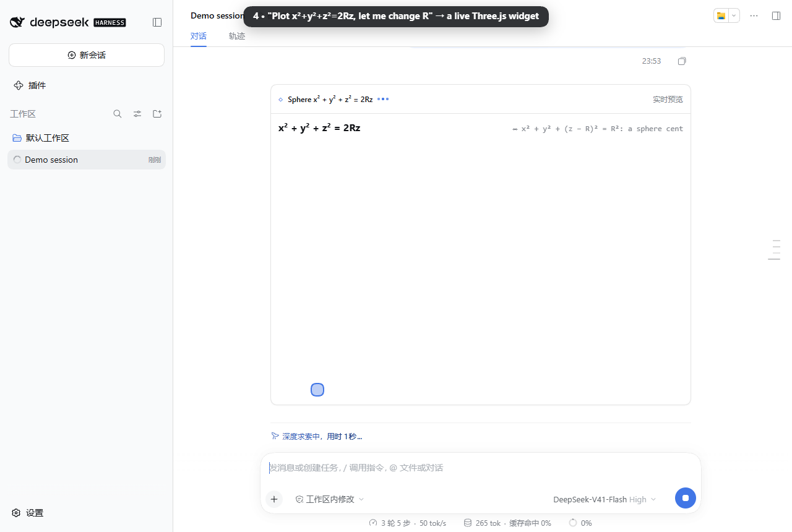Click the conversation minimap marker lines

point(775,250)
